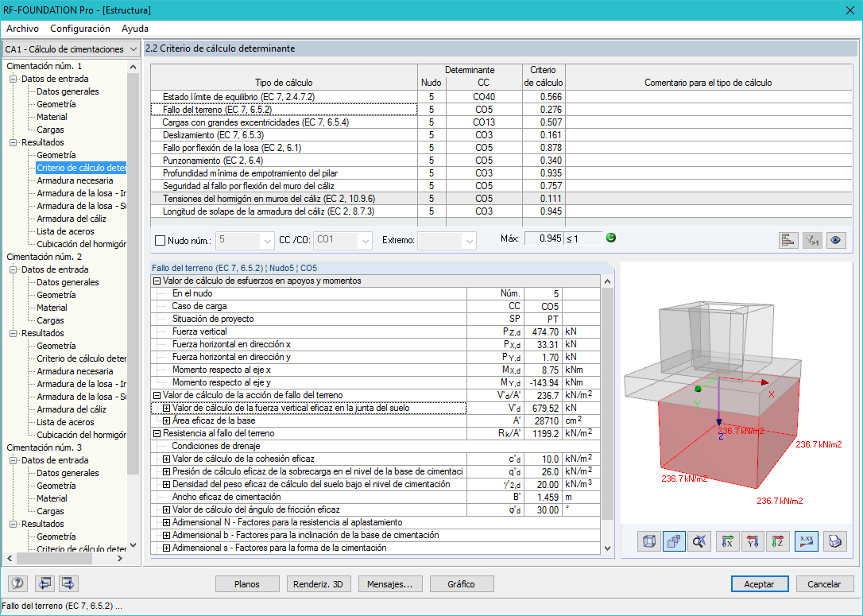The width and height of the screenshot is (863, 616).
Task: Print the foundation graphic
Action: point(835,542)
